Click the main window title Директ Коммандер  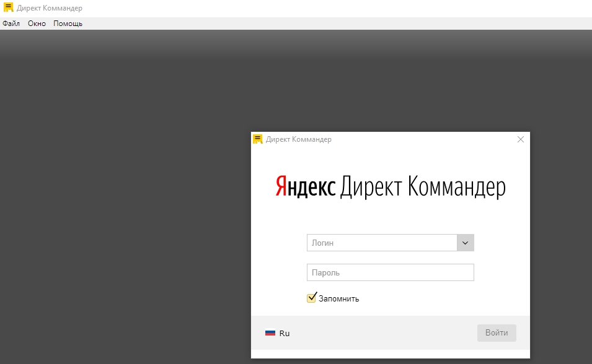pyautogui.click(x=50, y=8)
